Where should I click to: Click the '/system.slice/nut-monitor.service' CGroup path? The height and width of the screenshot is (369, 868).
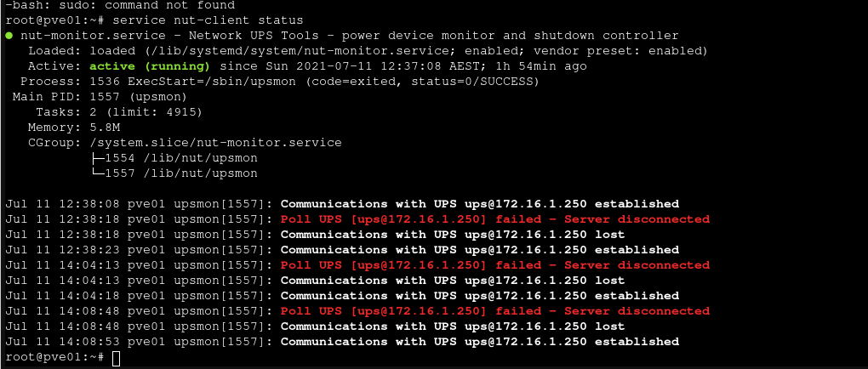pos(216,143)
